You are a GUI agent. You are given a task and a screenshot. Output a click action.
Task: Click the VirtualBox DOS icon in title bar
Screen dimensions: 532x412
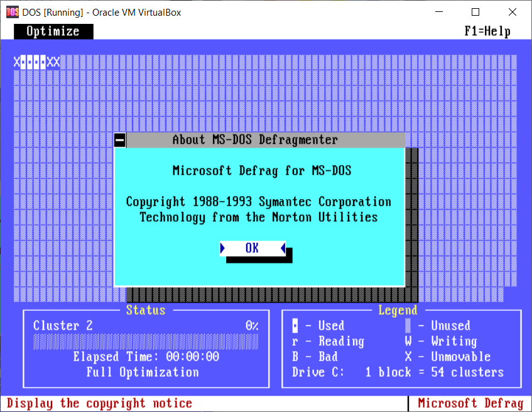12,12
